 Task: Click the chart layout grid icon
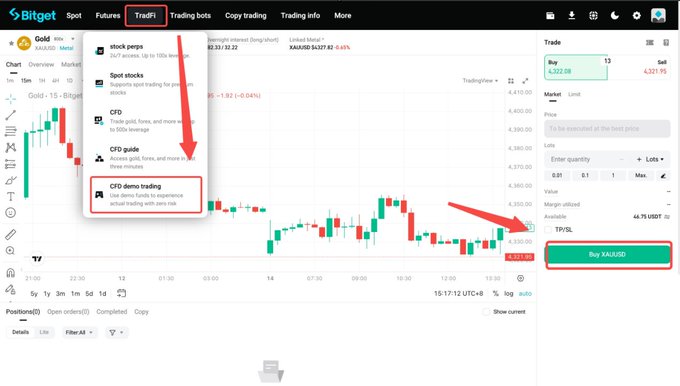[511, 81]
